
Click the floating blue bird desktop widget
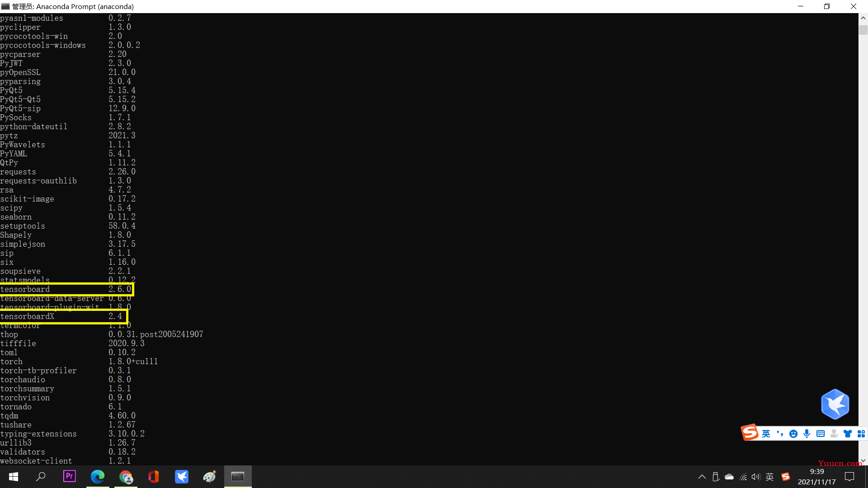[x=835, y=404]
